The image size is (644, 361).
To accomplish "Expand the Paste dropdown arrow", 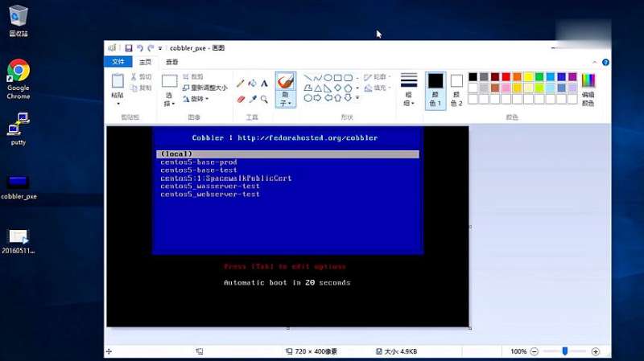I will 118,104.
